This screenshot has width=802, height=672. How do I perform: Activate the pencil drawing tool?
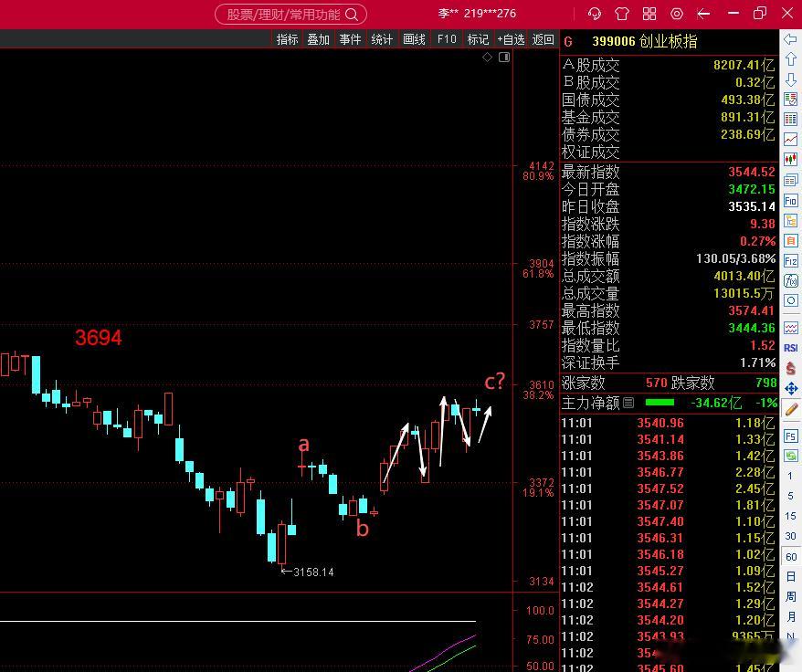[x=790, y=409]
